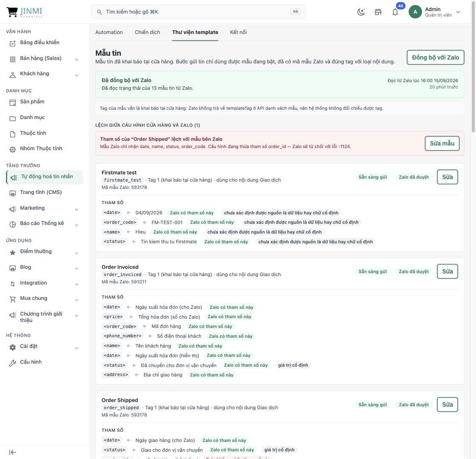Click Marketing megaphone icon

pyautogui.click(x=12, y=209)
